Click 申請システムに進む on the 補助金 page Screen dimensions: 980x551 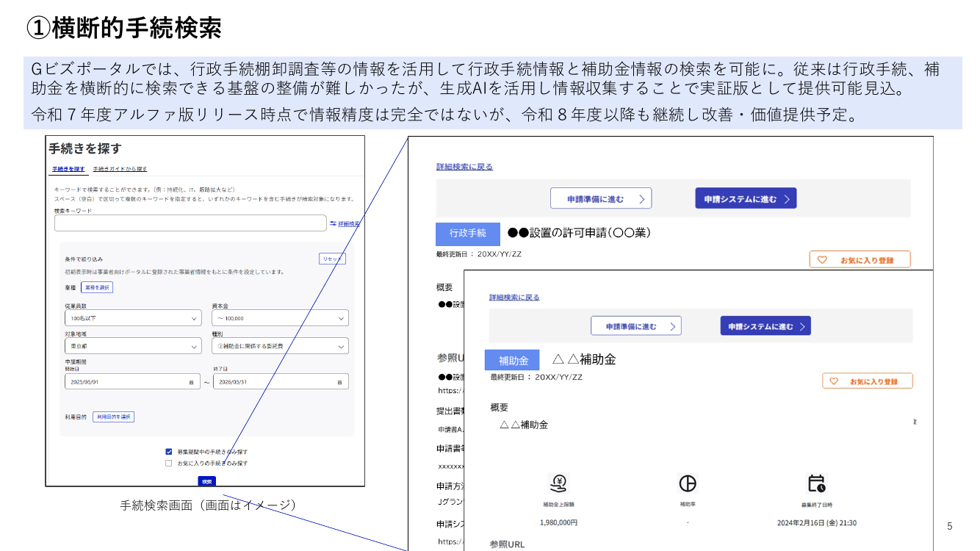tap(765, 326)
